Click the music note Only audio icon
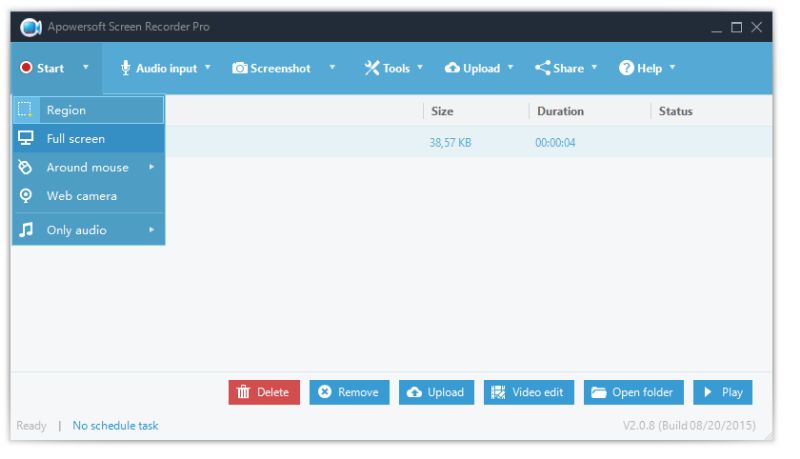This screenshot has height=459, width=800. (x=26, y=230)
